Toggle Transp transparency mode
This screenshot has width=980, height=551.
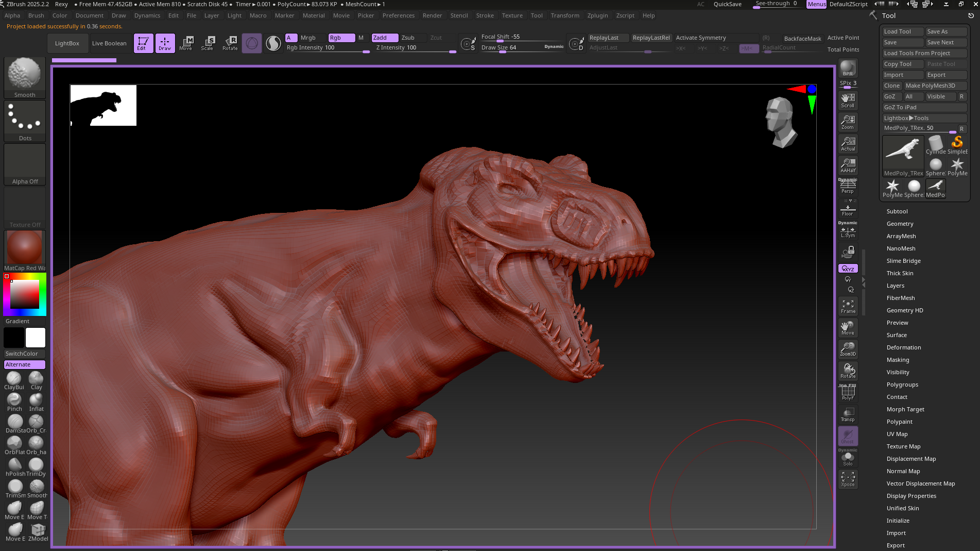848,414
